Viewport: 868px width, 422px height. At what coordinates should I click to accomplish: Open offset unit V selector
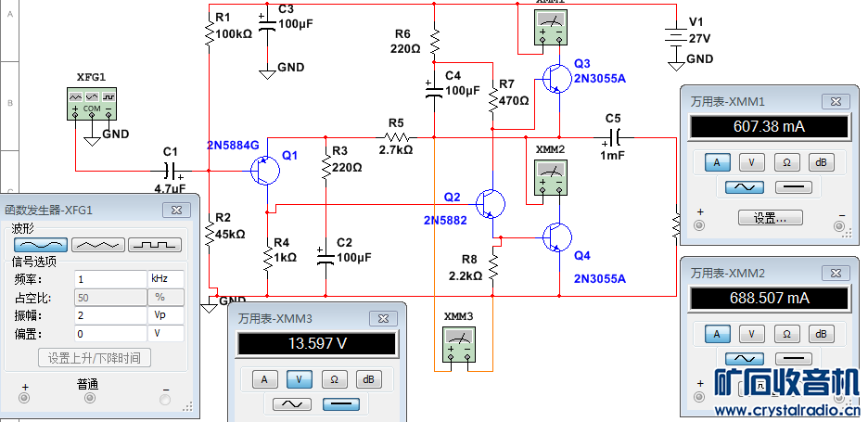(165, 334)
